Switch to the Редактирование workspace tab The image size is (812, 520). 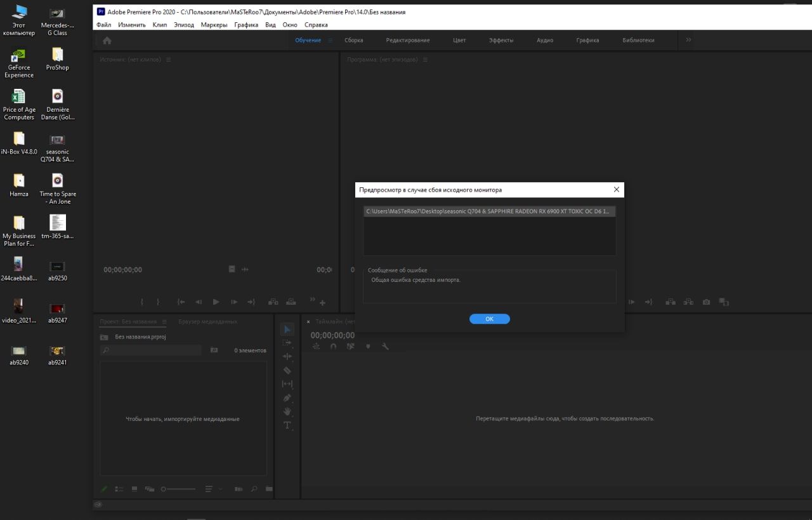[407, 40]
